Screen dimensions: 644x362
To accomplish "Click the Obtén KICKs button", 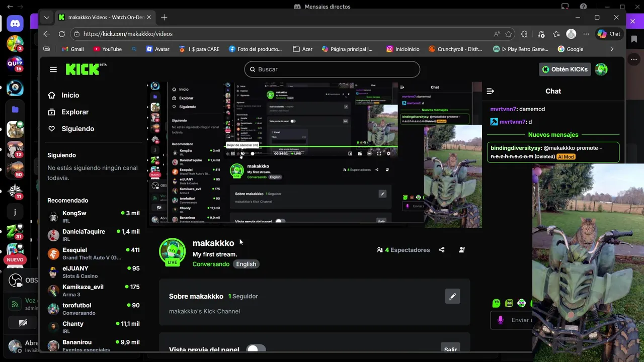I will [x=565, y=69].
